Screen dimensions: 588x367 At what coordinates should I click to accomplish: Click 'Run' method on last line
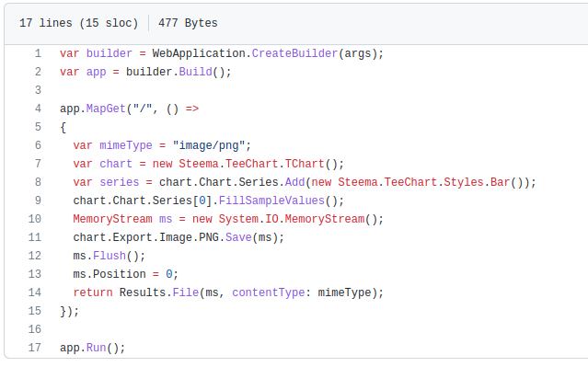(96, 347)
